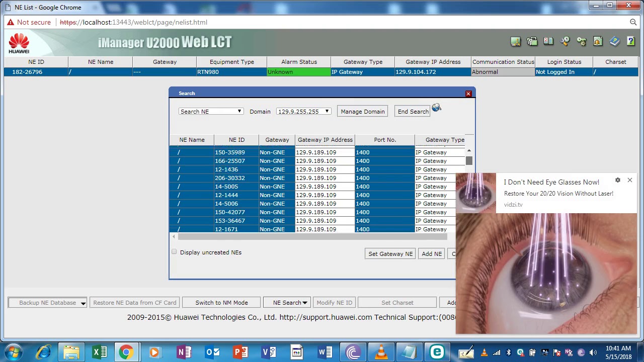
Task: Click the scroll-up arrow of results list
Action: 469,151
